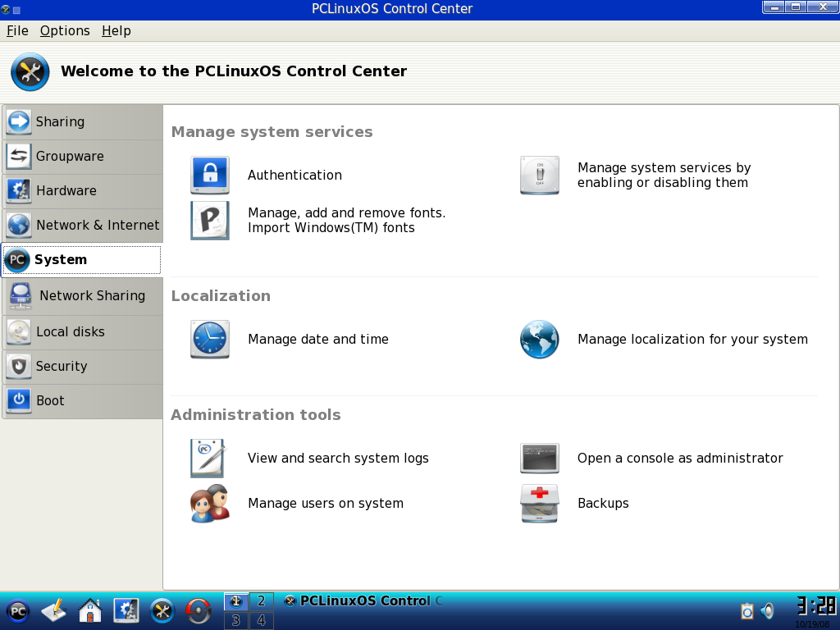Open the Authentication lock icon
Screen dimensions: 840x630
210,176
